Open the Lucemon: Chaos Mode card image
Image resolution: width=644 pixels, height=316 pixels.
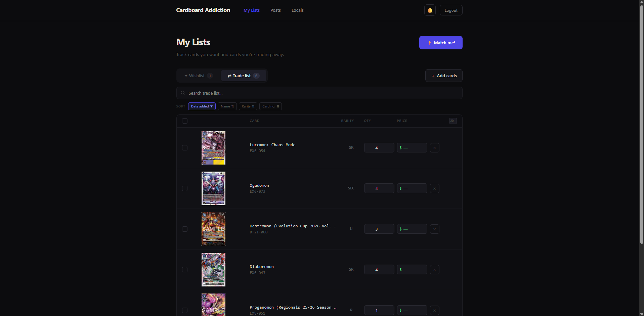[213, 148]
